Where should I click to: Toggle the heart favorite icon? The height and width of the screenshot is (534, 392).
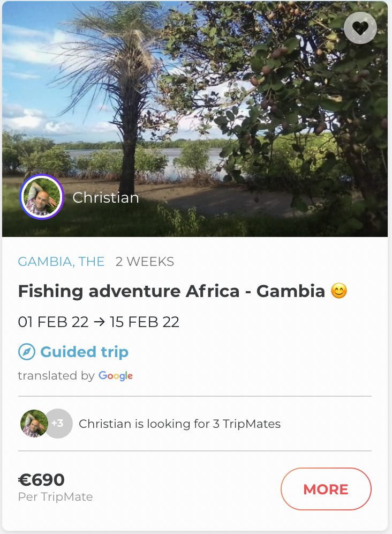point(360,27)
